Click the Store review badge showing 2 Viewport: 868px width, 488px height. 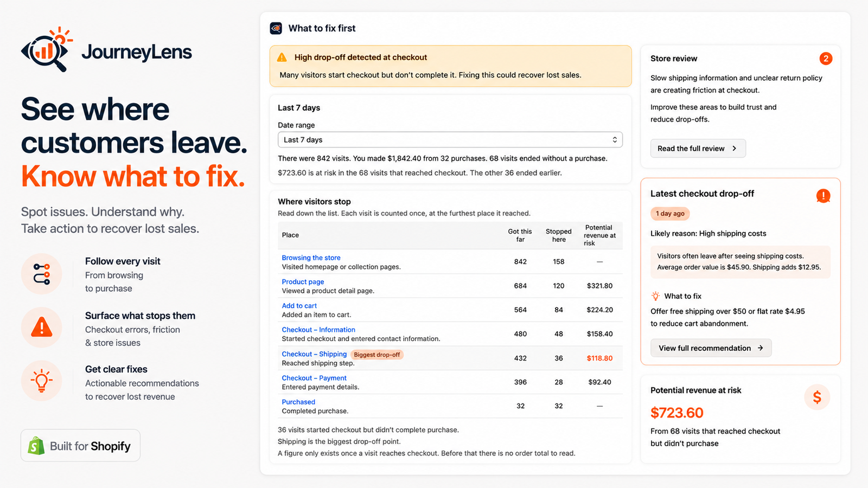point(826,59)
